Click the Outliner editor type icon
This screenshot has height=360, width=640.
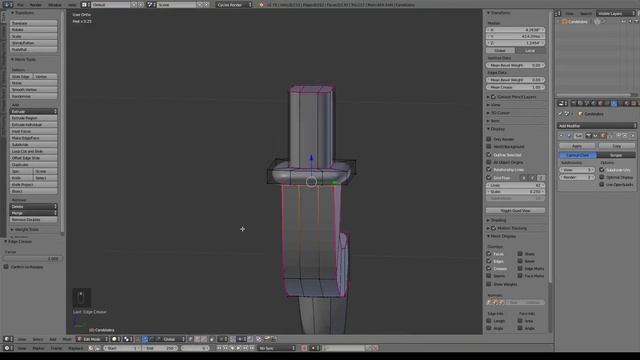[558, 13]
